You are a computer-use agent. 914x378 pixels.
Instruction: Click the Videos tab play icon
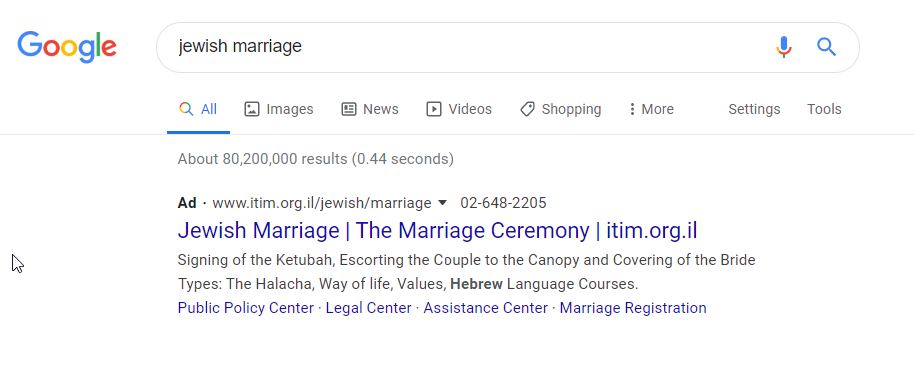pos(434,109)
